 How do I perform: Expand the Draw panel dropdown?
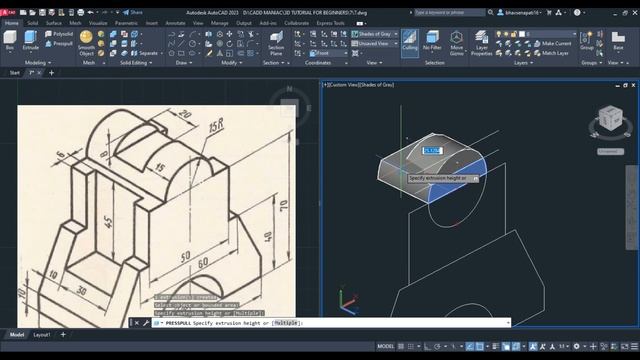(x=184, y=63)
